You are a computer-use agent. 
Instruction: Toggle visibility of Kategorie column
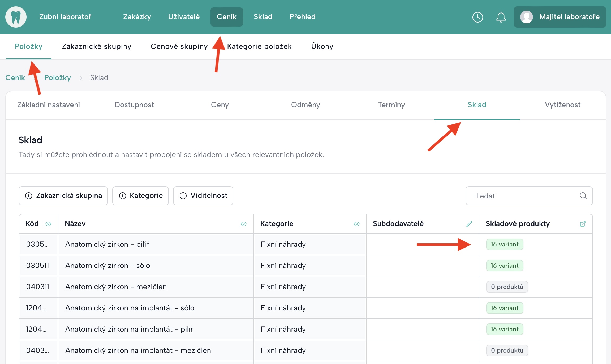coord(356,224)
